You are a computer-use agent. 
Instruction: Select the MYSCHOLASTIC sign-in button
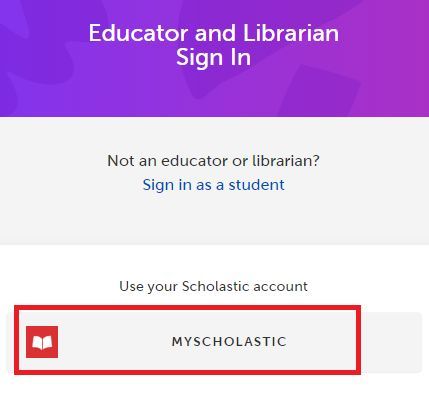coord(214,342)
